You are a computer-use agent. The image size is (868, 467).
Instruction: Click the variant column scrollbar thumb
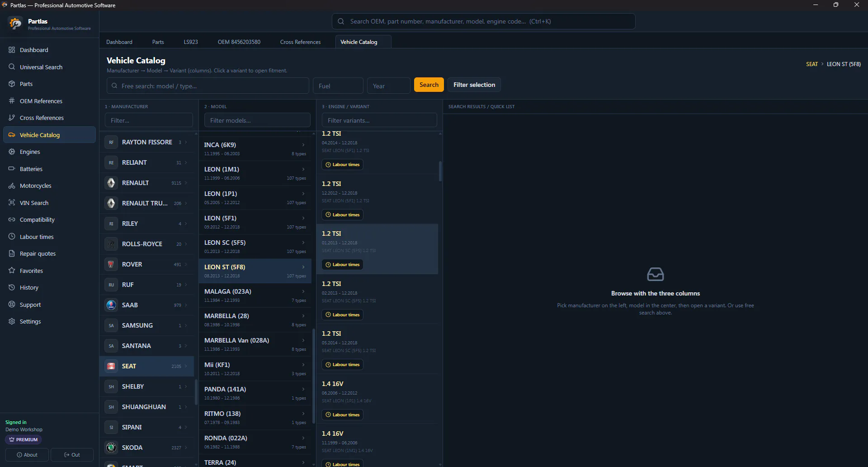pyautogui.click(x=440, y=171)
